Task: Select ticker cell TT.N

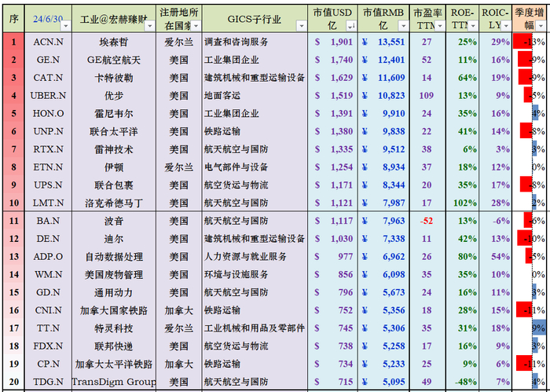Action: pyautogui.click(x=49, y=328)
